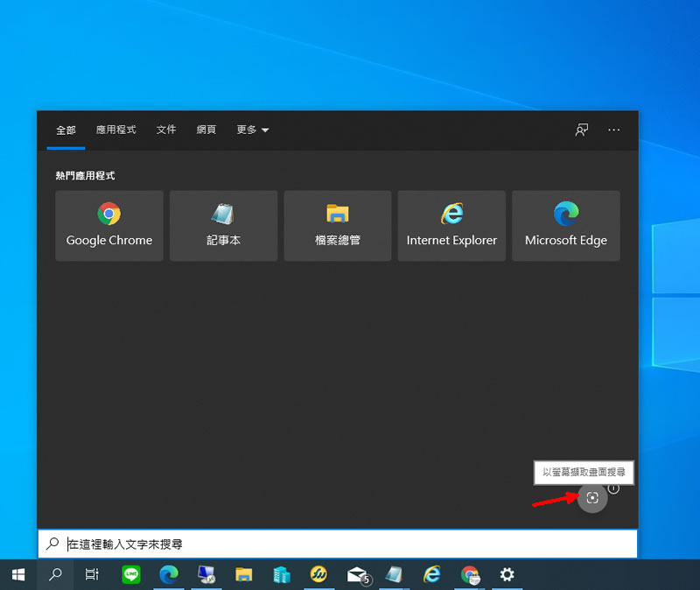Open the feedback icon in search header
This screenshot has height=590, width=700.
tap(581, 130)
